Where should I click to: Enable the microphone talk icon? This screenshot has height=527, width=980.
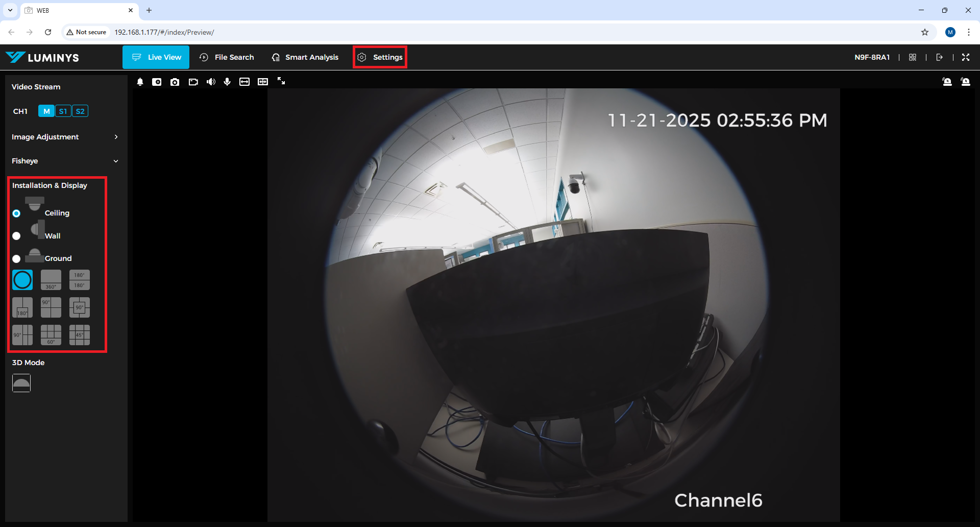coord(227,82)
